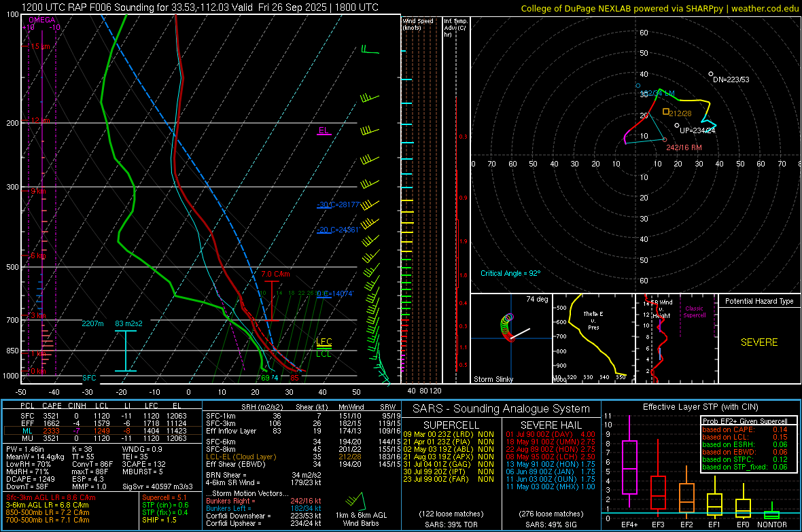This screenshot has width=802, height=532.
Task: Click the magenta OMEGA label
Action: [42, 20]
